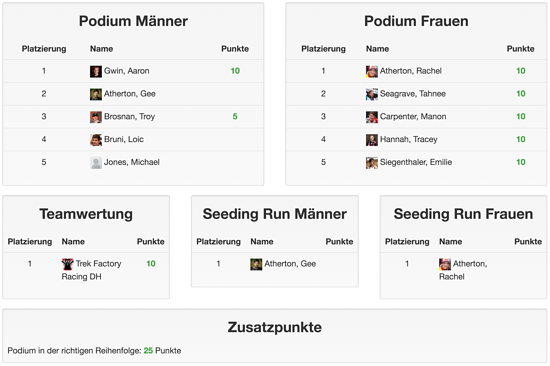Select Atherton, Rachel in Podium Frauen
The height and width of the screenshot is (366, 550).
[x=411, y=71]
